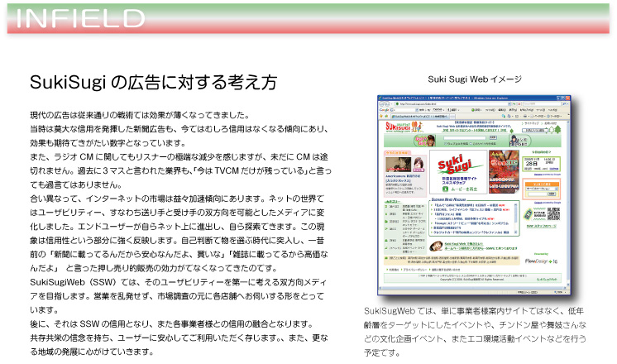Select the line starting 'また、ラジオ CM に関しても'
This screenshot has width=617, height=364.
(x=179, y=157)
